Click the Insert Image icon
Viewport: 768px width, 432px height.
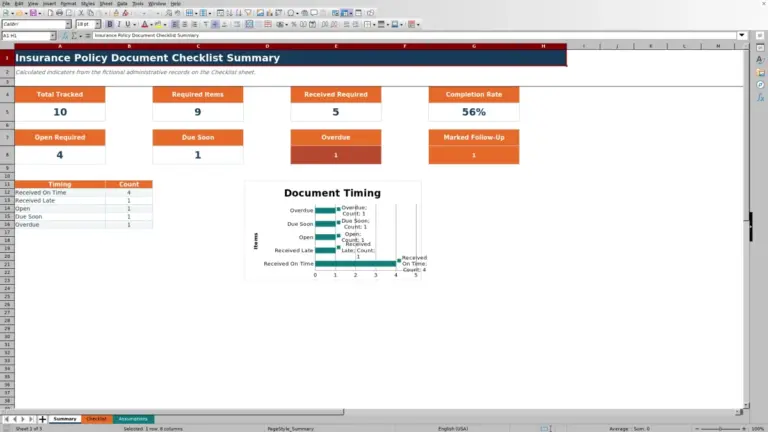(x=260, y=13)
